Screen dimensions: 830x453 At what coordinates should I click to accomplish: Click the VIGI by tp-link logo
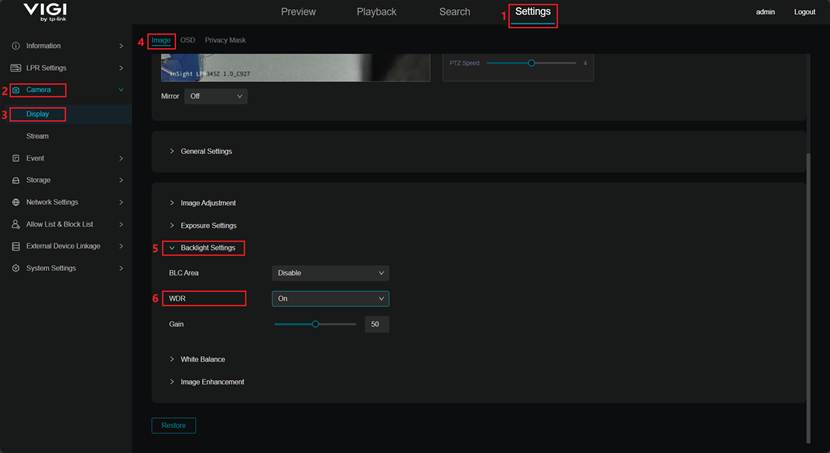[46, 12]
